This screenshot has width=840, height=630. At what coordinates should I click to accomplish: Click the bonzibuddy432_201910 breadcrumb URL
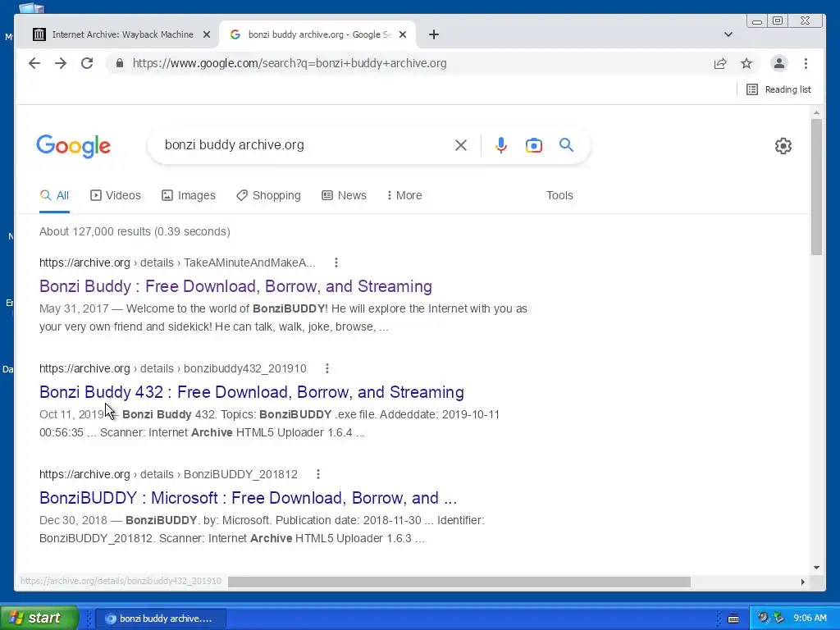(173, 368)
